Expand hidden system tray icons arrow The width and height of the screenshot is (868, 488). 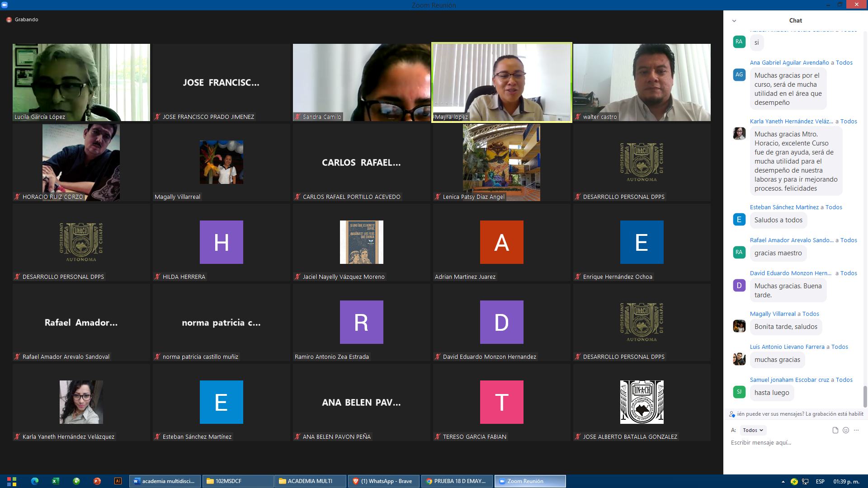click(x=783, y=482)
